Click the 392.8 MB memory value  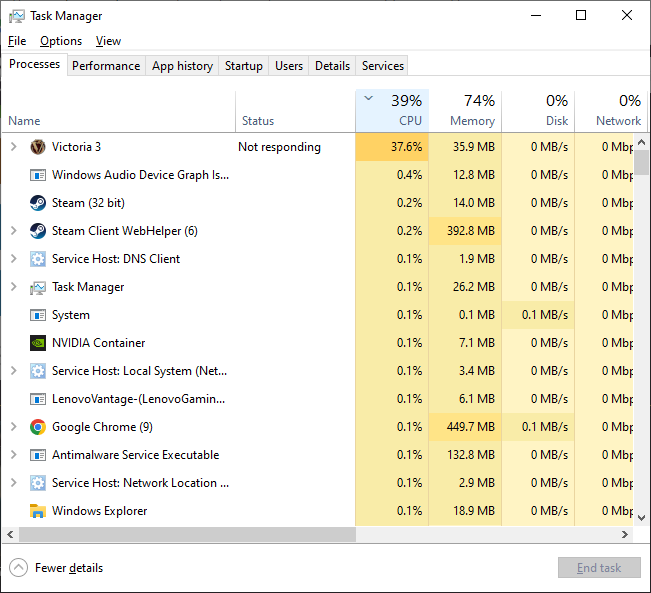pos(471,231)
